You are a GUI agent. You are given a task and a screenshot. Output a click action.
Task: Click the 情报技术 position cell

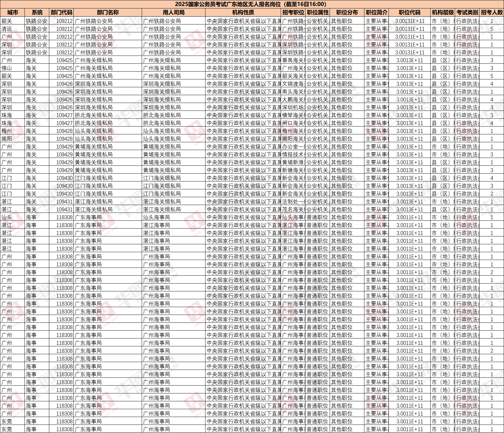click(x=293, y=155)
